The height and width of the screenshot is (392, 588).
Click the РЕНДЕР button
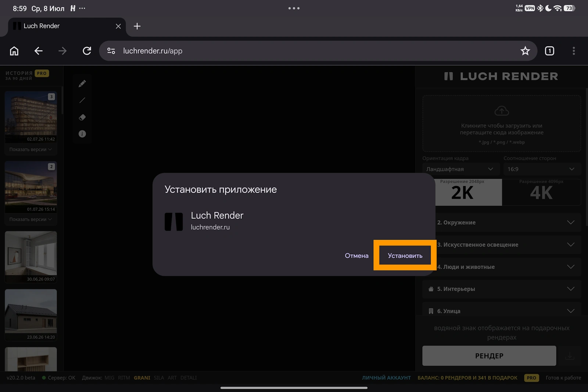click(x=489, y=356)
